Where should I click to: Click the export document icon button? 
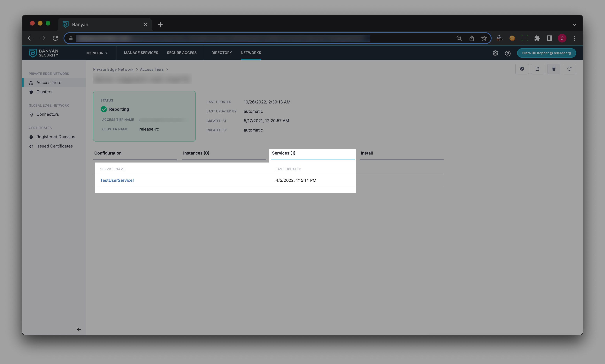coord(538,69)
